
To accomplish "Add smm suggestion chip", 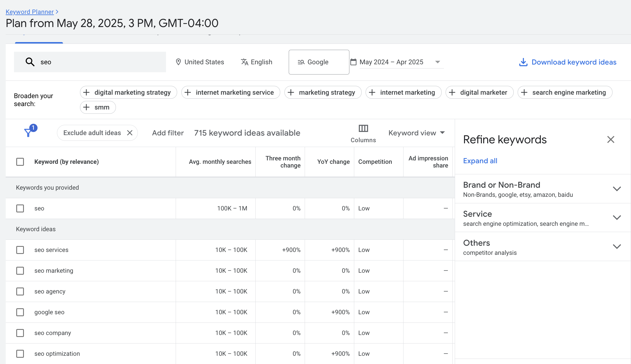I will point(98,107).
